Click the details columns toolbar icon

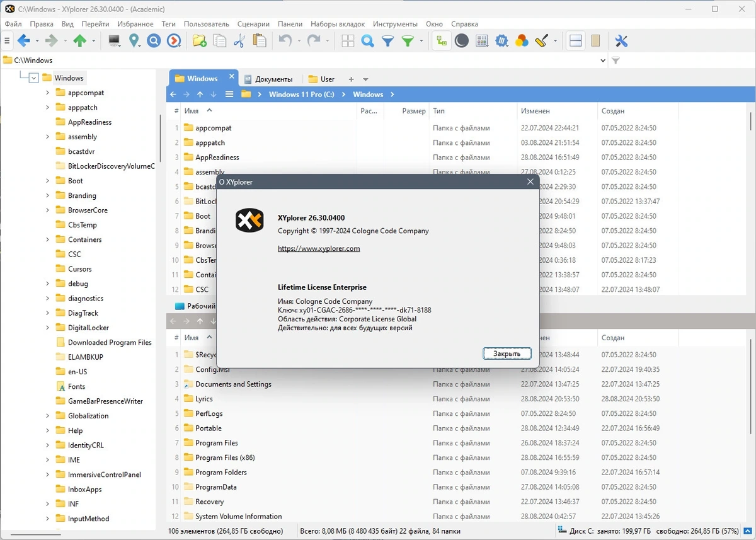click(482, 41)
